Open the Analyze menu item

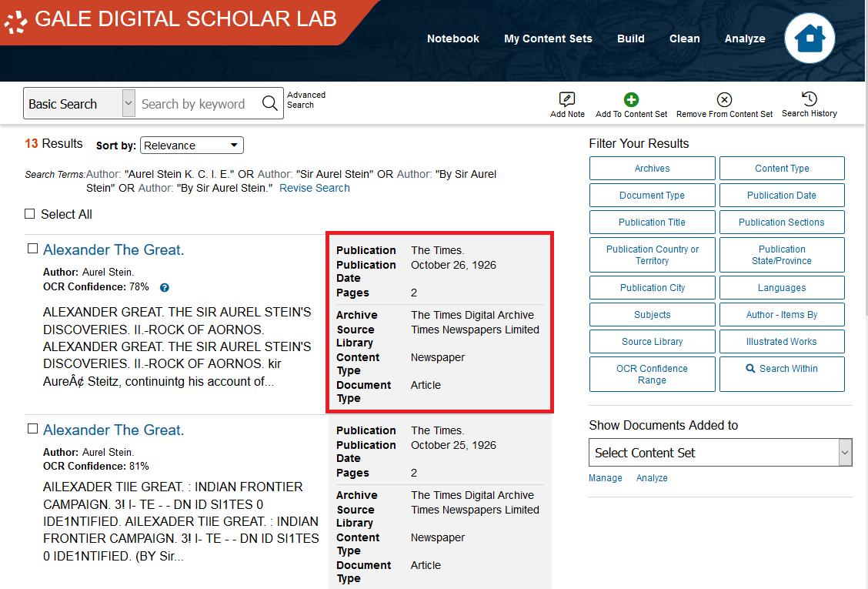745,38
